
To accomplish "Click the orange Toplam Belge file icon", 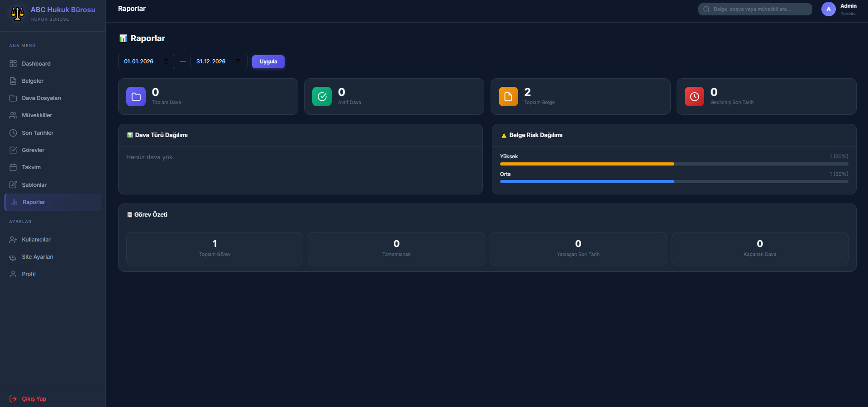I will (x=508, y=96).
